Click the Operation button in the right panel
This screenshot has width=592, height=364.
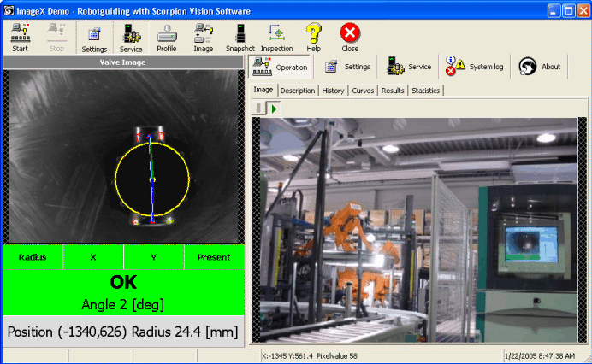[281, 67]
